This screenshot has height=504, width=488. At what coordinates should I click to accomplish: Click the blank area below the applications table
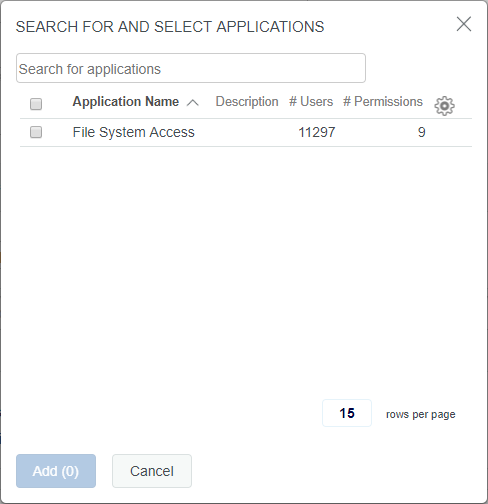point(246,267)
